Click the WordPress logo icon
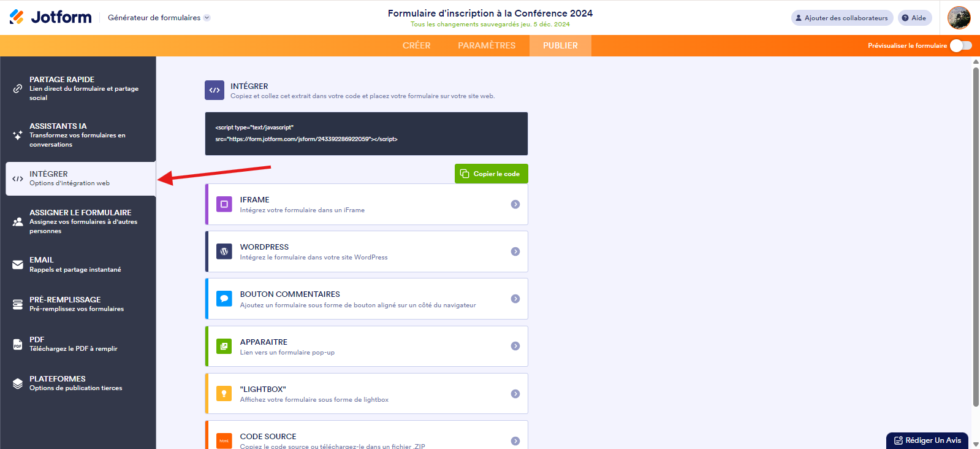This screenshot has width=980, height=449. [x=224, y=251]
